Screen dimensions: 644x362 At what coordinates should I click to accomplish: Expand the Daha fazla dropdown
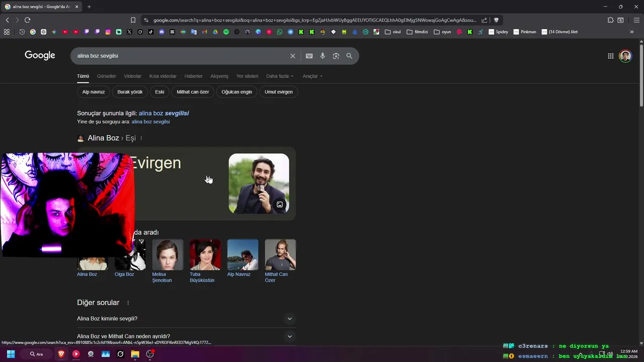(x=280, y=76)
